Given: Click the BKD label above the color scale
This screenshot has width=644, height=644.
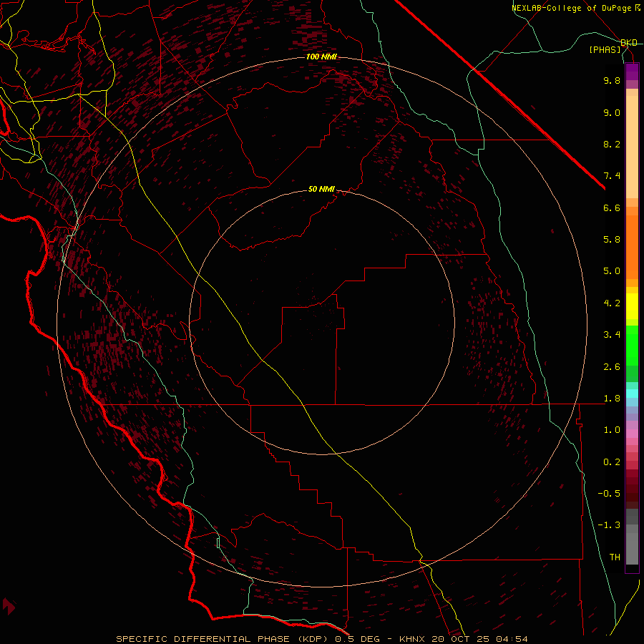Looking at the screenshot, I should 629,43.
